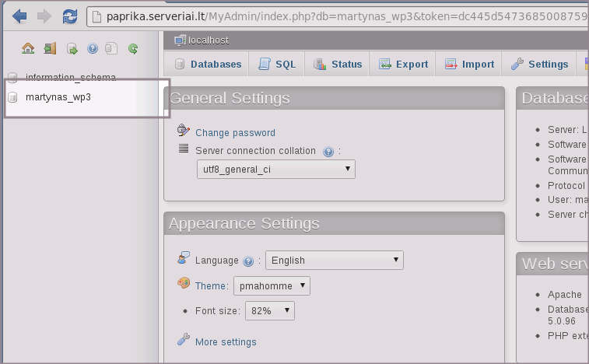Open the Language dropdown set to English

pos(334,261)
